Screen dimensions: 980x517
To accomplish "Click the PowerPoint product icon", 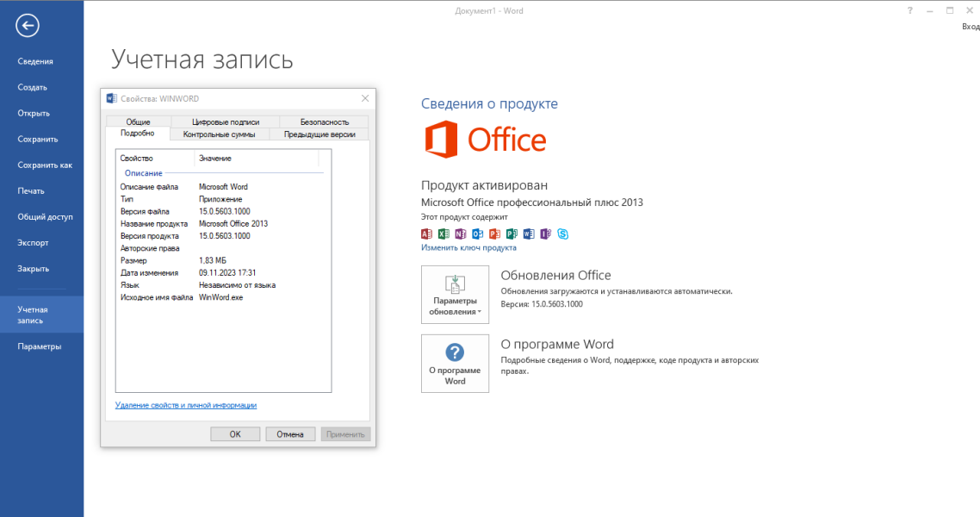I will 494,234.
